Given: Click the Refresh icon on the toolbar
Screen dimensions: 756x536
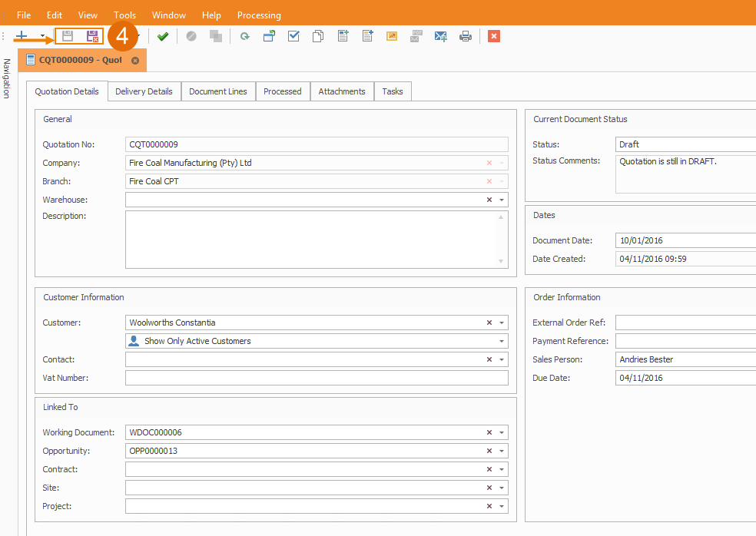Looking at the screenshot, I should (244, 35).
